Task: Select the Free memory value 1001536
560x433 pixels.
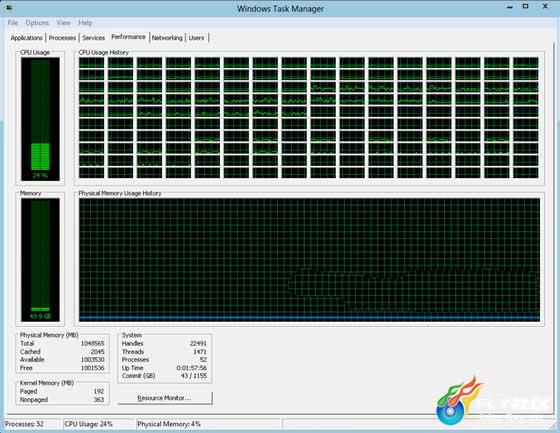Action: pos(92,368)
